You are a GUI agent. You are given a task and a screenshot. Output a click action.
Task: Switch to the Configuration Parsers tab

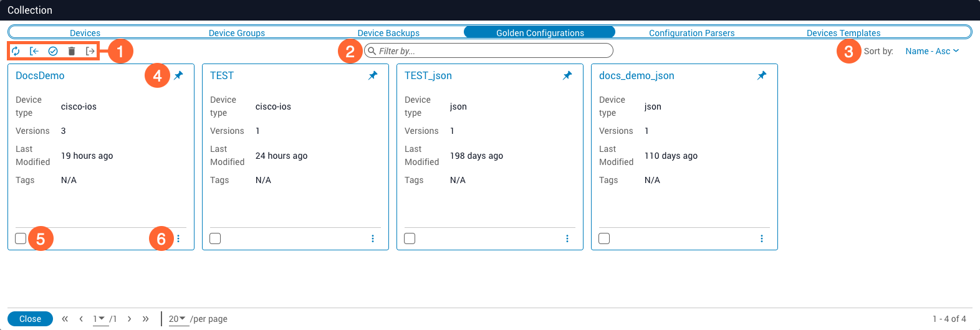coord(691,33)
